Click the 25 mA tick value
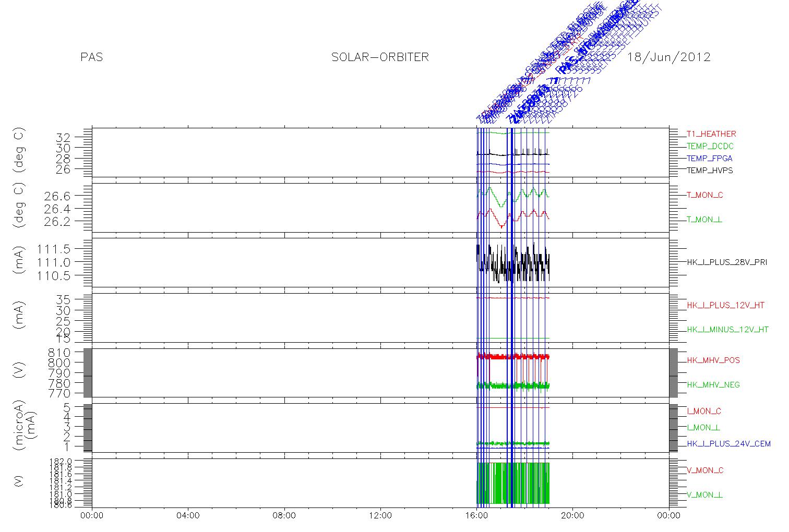This screenshot has width=789, height=532. 63,321
